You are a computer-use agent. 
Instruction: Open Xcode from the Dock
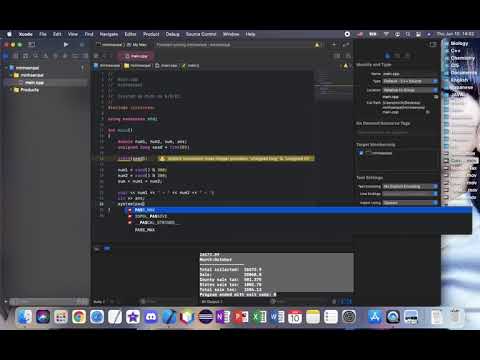point(169,317)
